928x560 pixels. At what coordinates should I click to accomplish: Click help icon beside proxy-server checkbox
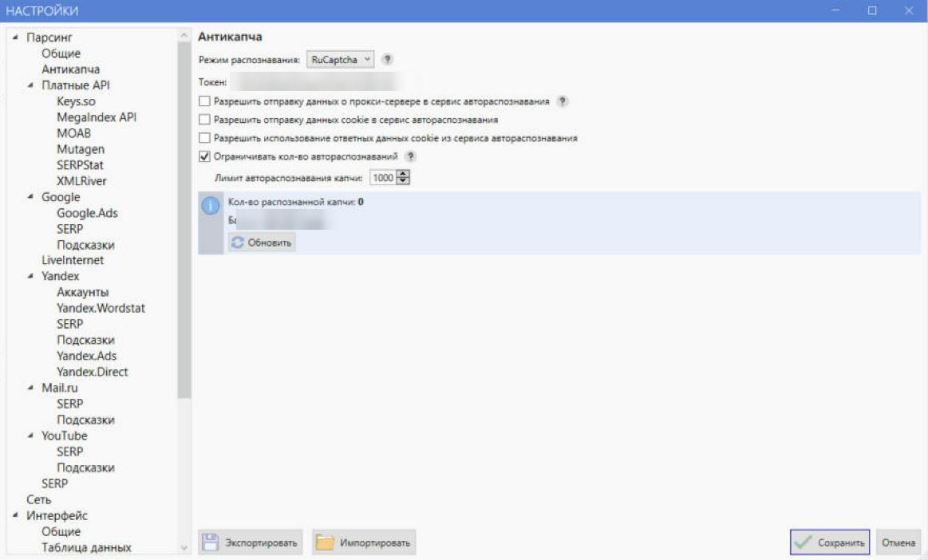tap(563, 101)
